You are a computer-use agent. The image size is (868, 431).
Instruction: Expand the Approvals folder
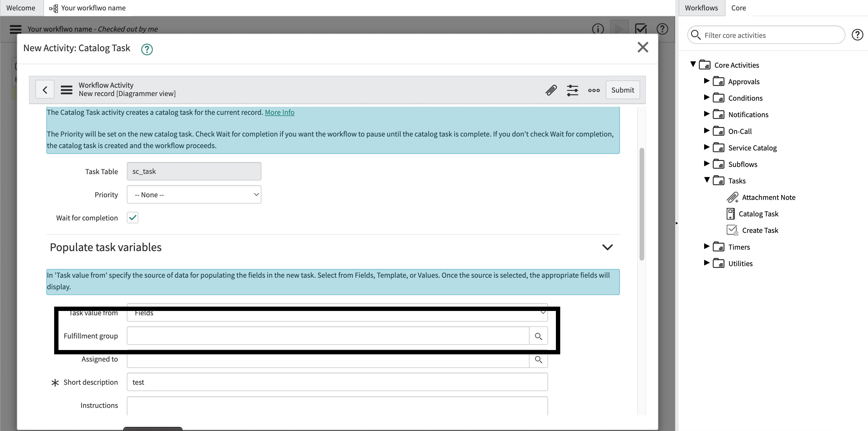click(x=707, y=81)
